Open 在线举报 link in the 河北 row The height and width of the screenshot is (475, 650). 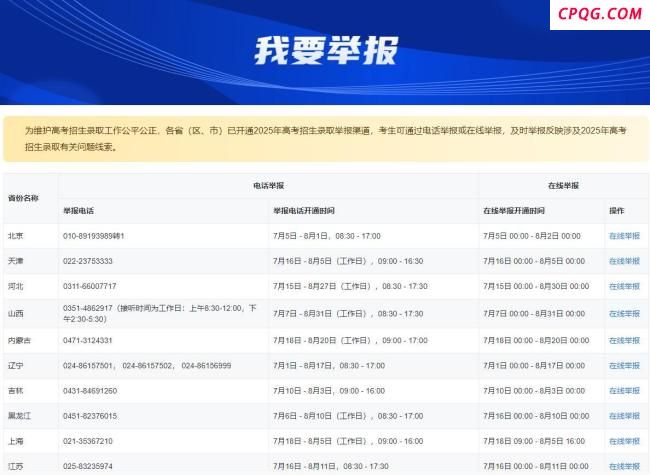tap(624, 286)
